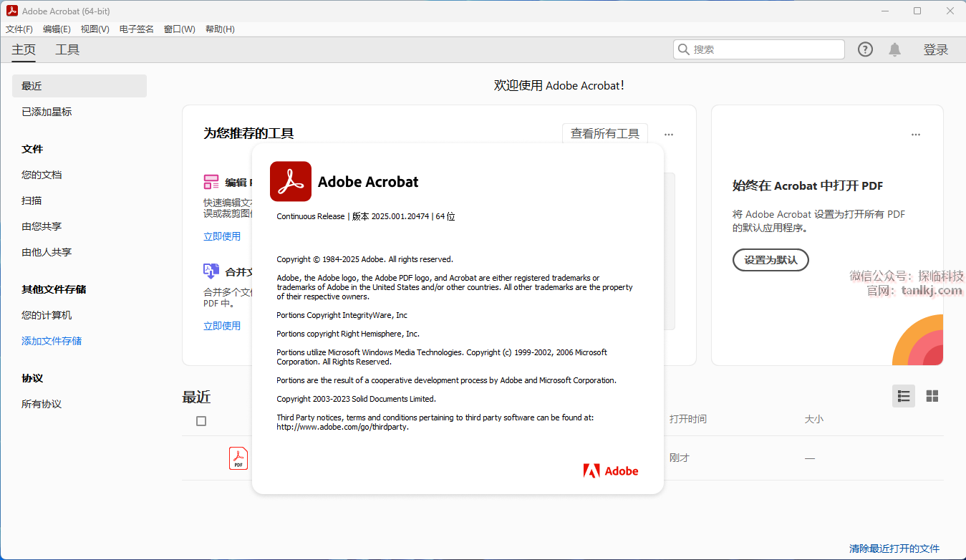The height and width of the screenshot is (560, 966).
Task: Click the 设置为默认 button
Action: 771,260
